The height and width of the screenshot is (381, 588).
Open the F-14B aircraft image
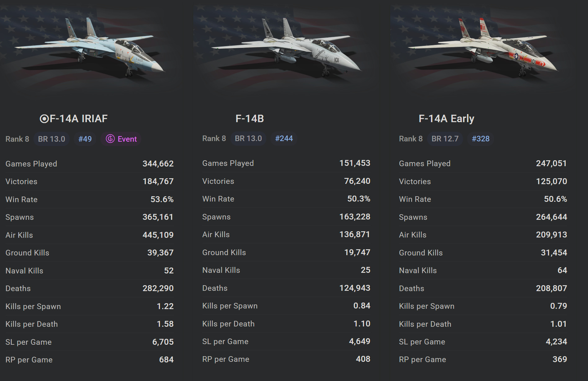(286, 48)
